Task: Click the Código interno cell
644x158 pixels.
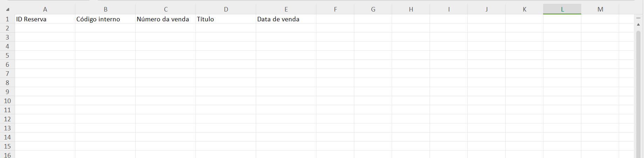Action: tap(105, 19)
